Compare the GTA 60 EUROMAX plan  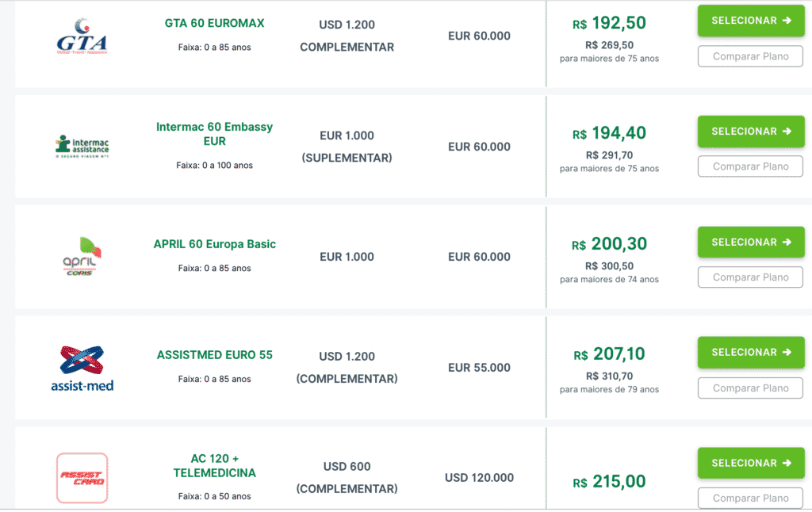click(750, 56)
